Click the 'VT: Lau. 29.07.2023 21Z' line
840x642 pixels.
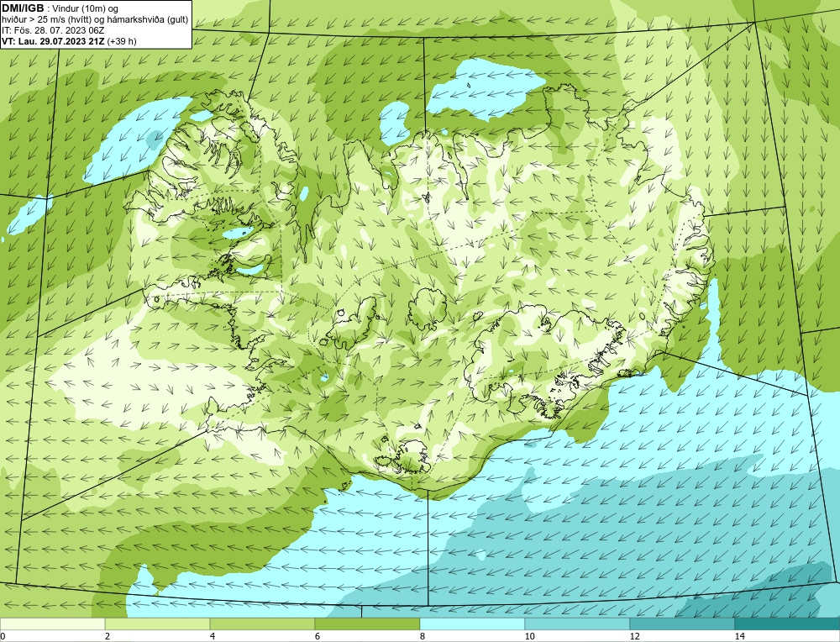(54, 41)
